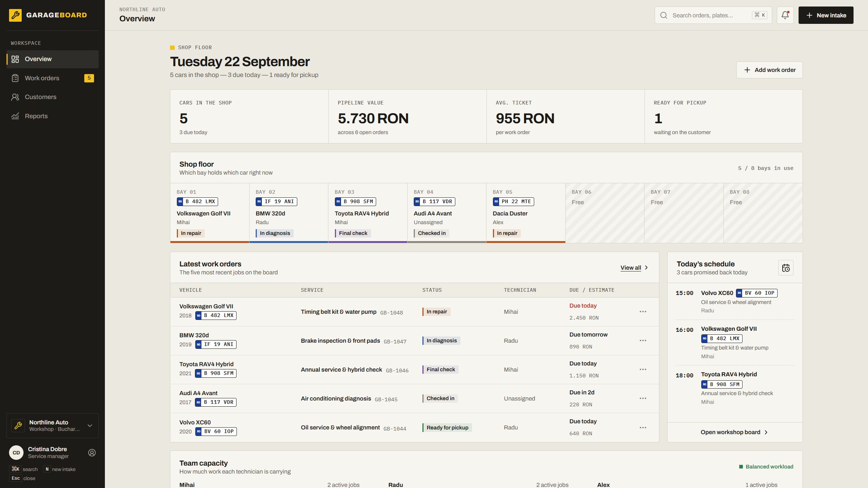Viewport: 868px width, 488px height.
Task: Select Bay 02 BMW 320d card
Action: 289,213
